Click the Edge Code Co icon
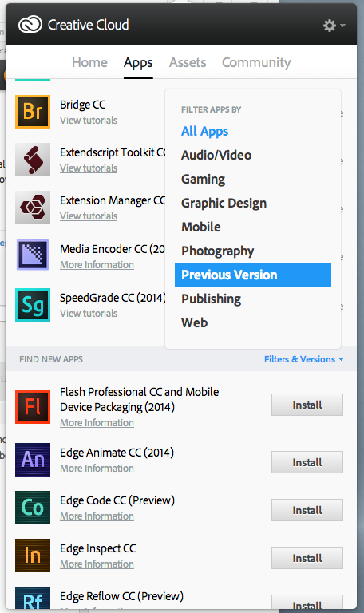The height and width of the screenshot is (613, 364). click(x=33, y=508)
